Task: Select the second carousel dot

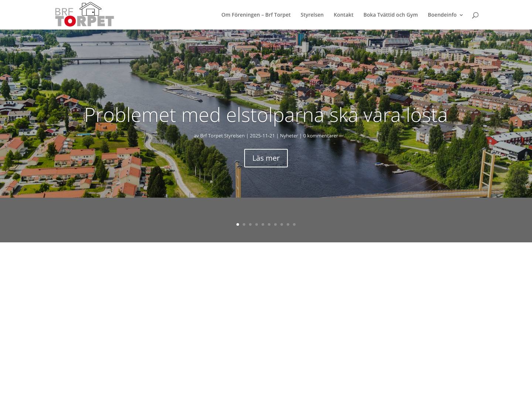Action: tap(244, 224)
